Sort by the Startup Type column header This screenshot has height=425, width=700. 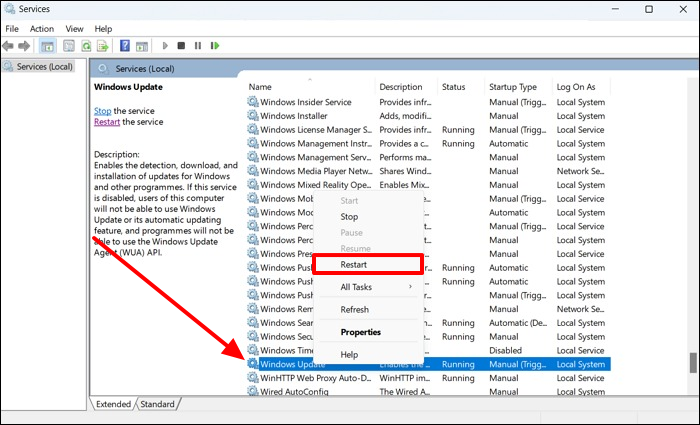[x=513, y=87]
